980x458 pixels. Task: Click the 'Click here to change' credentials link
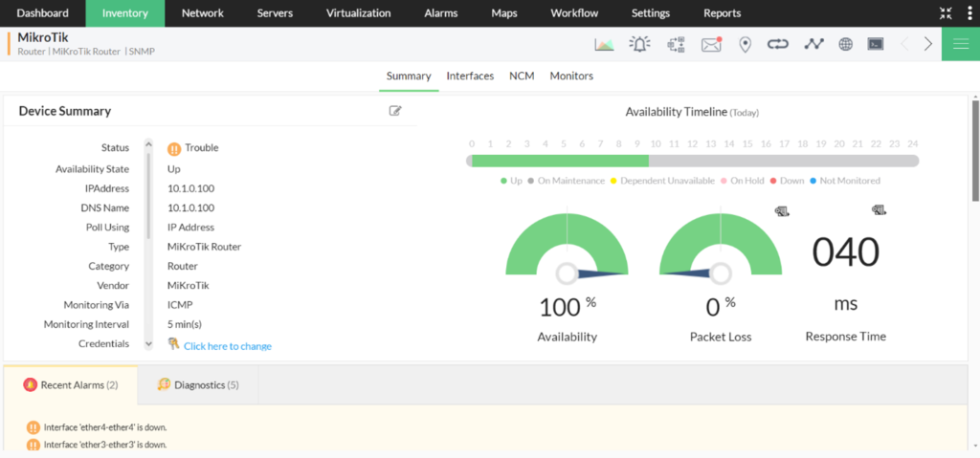tap(227, 346)
